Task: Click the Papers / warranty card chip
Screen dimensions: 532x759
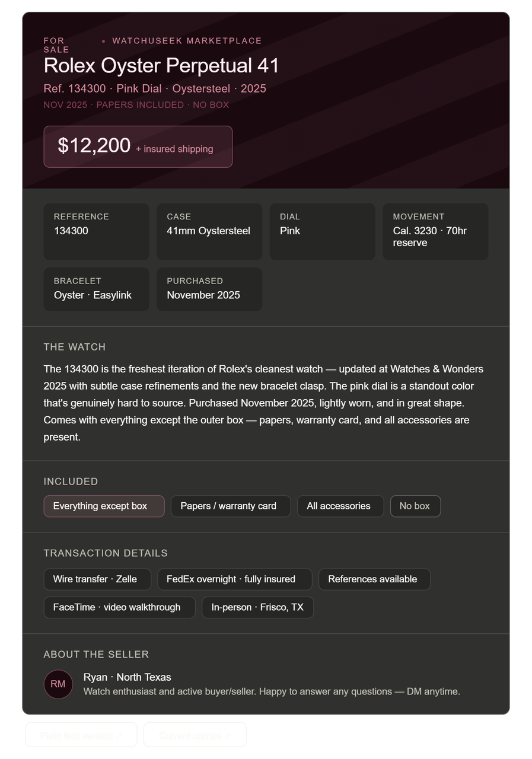Action: point(231,506)
